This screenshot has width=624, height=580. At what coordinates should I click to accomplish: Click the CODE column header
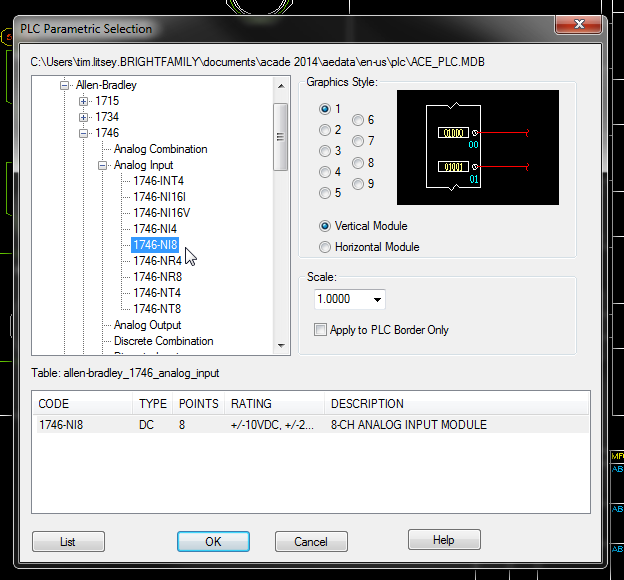(83, 404)
